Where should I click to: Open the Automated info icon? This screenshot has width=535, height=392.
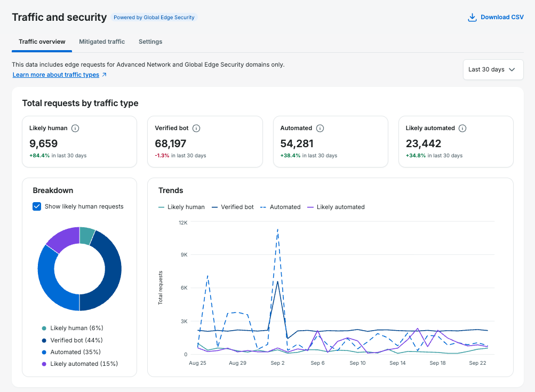[x=320, y=129]
